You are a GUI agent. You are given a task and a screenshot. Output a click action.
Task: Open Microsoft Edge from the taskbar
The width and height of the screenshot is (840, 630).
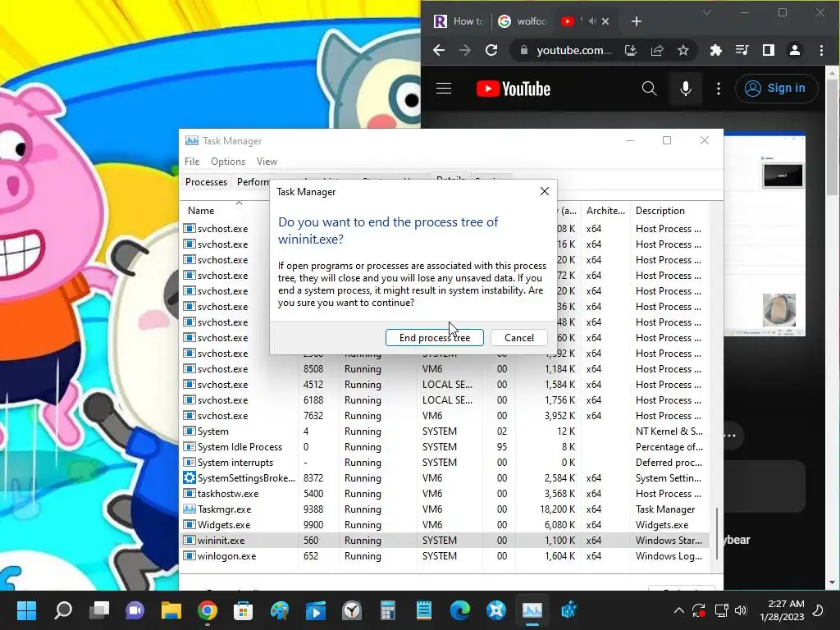coord(460,610)
